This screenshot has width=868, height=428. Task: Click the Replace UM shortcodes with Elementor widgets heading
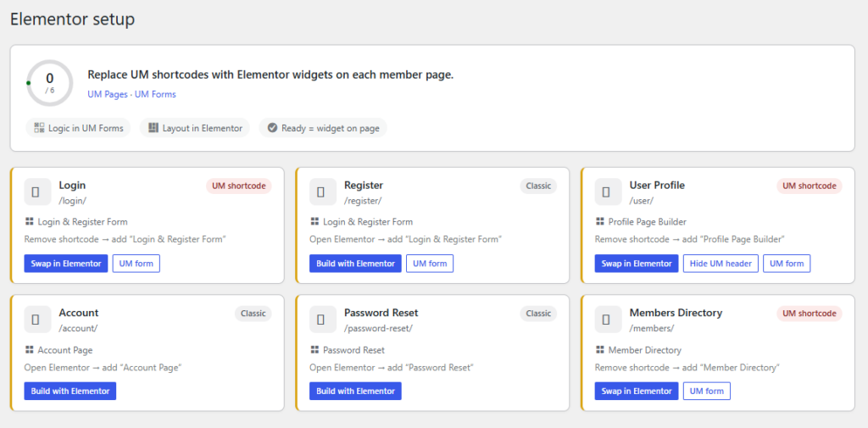pos(270,75)
